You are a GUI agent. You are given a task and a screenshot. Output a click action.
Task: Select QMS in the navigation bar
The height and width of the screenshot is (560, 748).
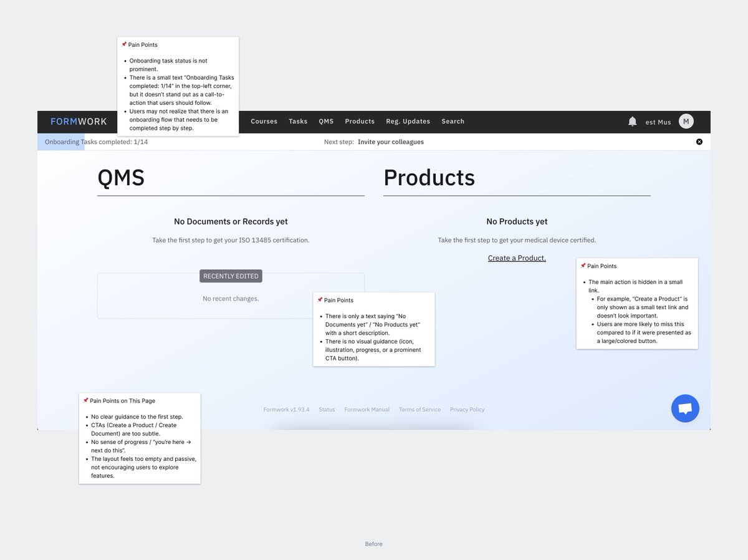pyautogui.click(x=326, y=122)
